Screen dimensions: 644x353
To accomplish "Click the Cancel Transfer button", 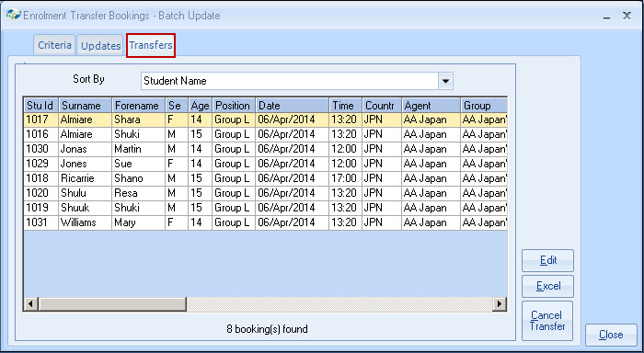I will tap(547, 321).
